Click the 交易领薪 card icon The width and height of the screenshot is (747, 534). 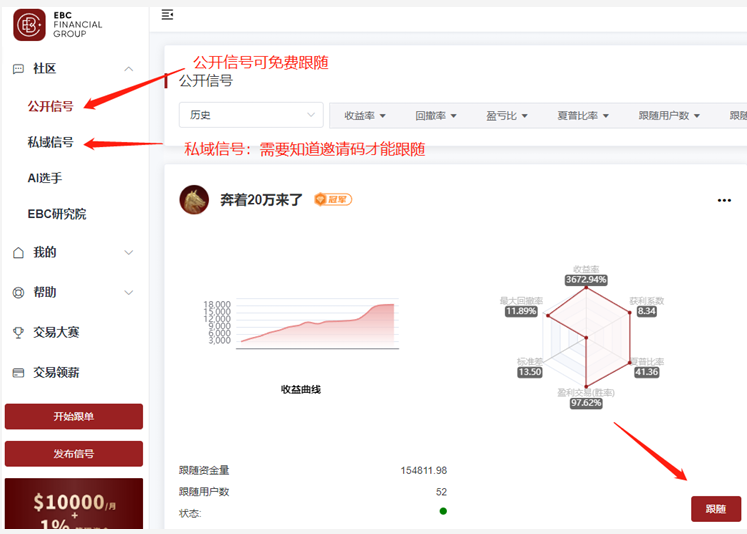[x=18, y=373]
